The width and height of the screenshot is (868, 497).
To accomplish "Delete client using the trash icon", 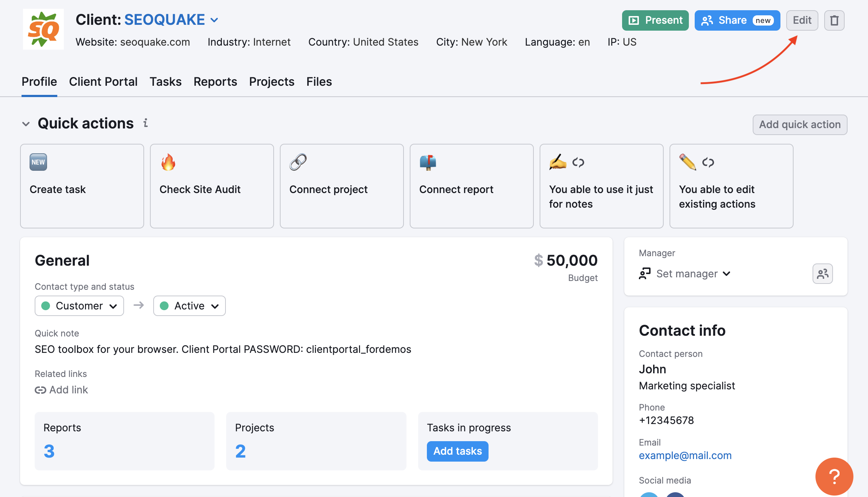I will (834, 20).
